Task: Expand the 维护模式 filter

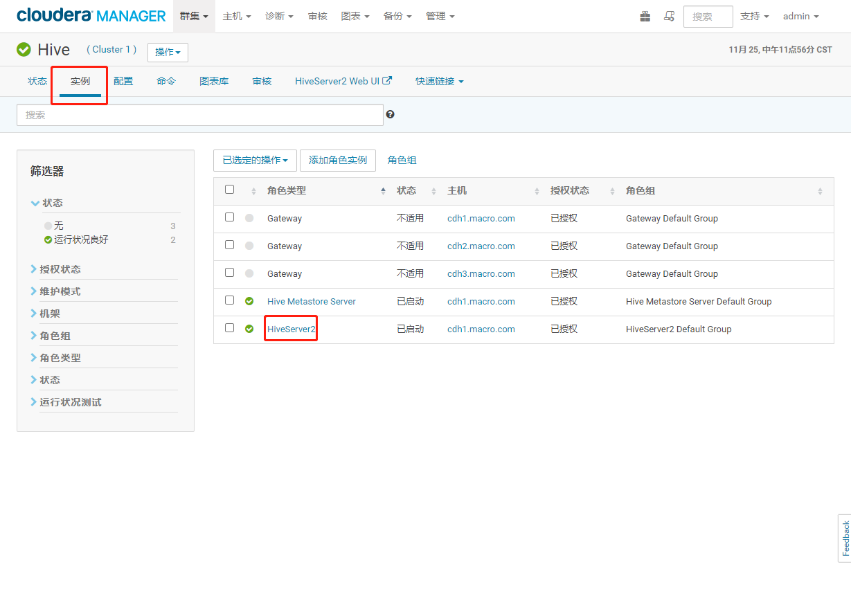Action: 56,291
